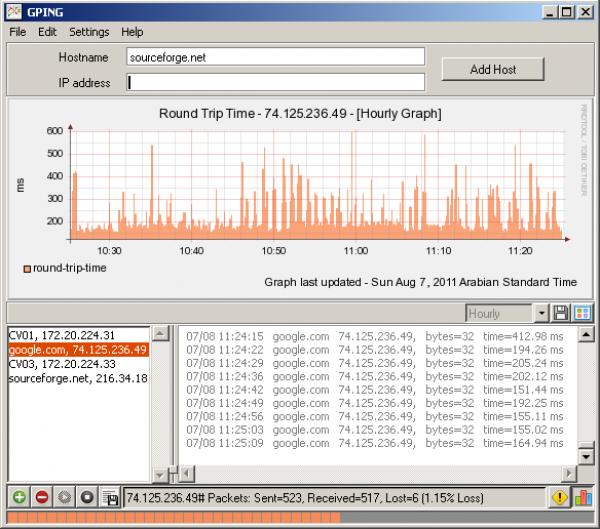Open the Hourly graph interval dropdown

[541, 314]
